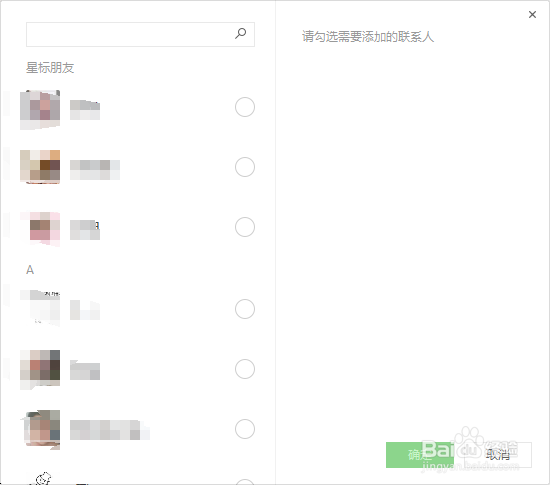Viewport: 550px width, 485px height.
Task: Click the search magnifier icon
Action: click(241, 34)
